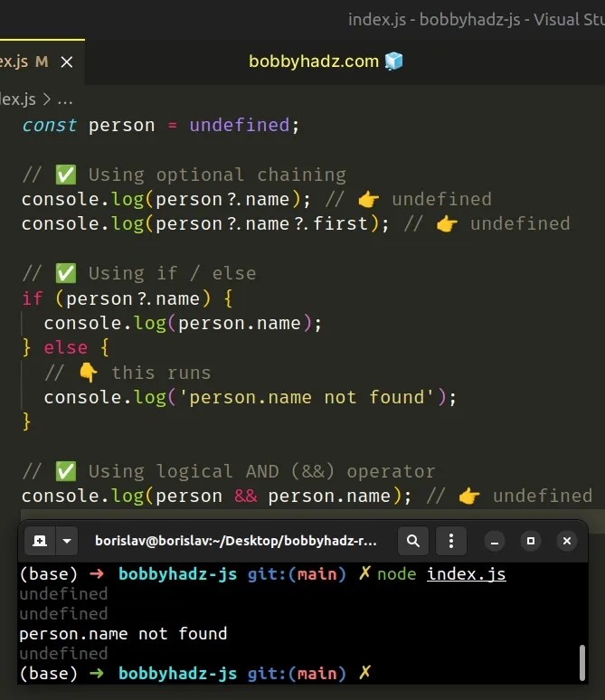Click the index.js breadcrumb item
Screen dimensions: 605x700
coord(18,99)
